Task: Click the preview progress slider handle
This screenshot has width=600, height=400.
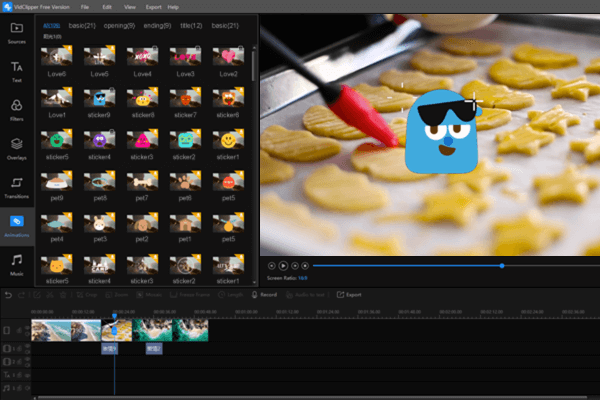Action: tap(502, 266)
